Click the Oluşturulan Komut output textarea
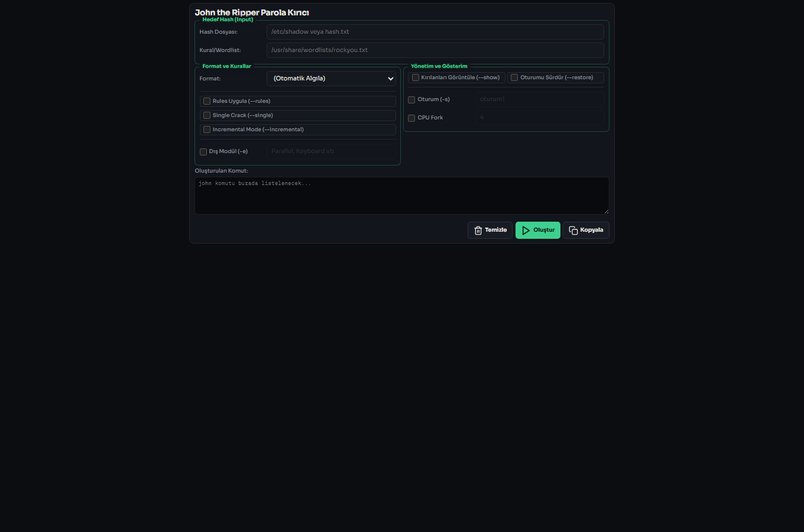This screenshot has width=804, height=532. tap(402, 196)
